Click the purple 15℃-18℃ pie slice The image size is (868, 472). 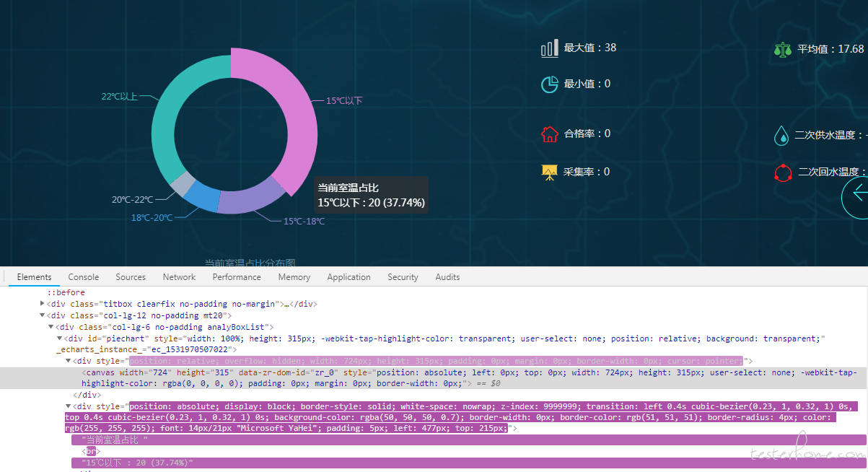251,198
